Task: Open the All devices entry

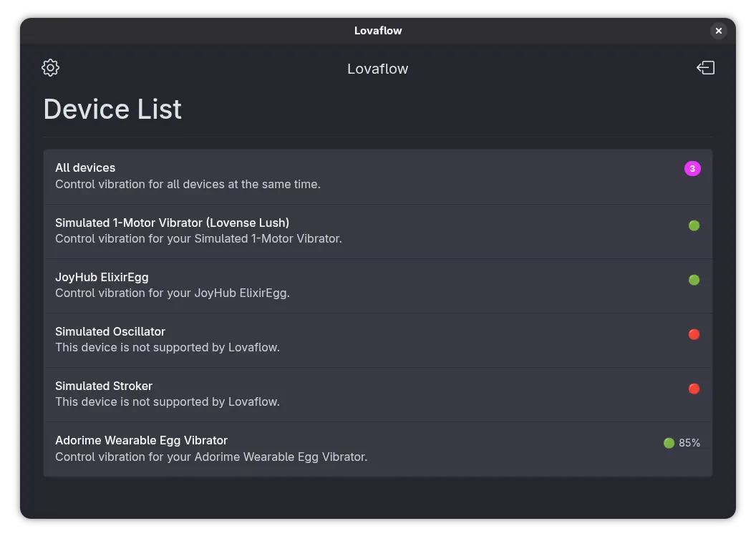Action: (x=377, y=176)
